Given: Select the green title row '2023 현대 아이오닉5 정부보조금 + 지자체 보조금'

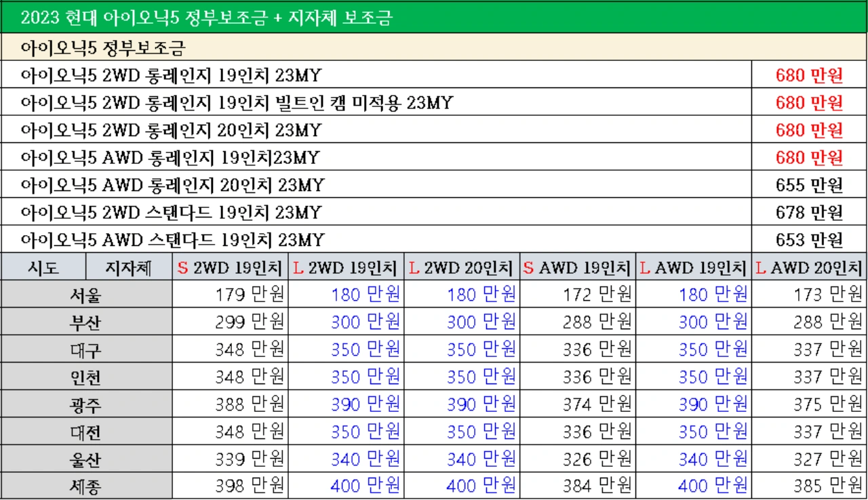Looking at the screenshot, I should [434, 18].
